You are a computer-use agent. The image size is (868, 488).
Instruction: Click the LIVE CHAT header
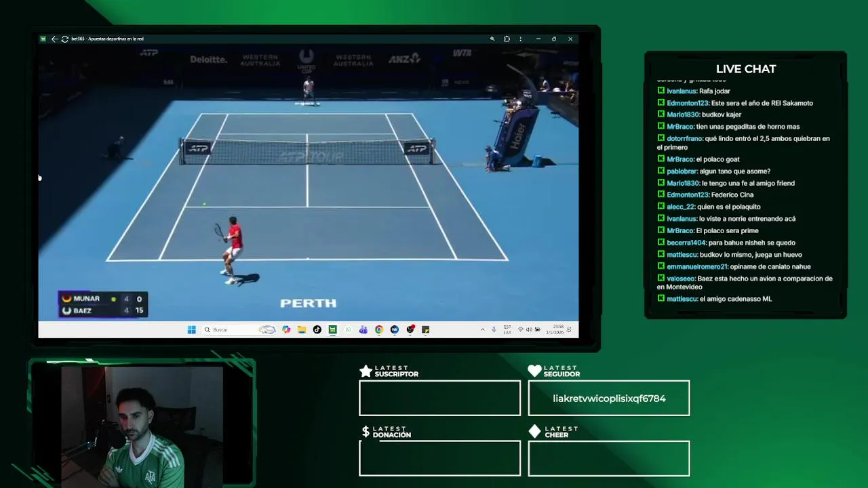(746, 69)
